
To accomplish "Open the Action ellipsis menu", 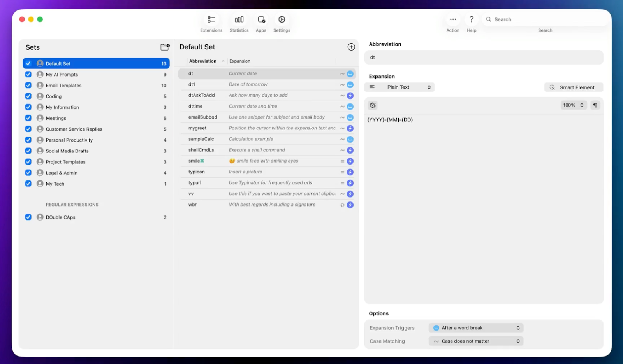I will pyautogui.click(x=453, y=19).
